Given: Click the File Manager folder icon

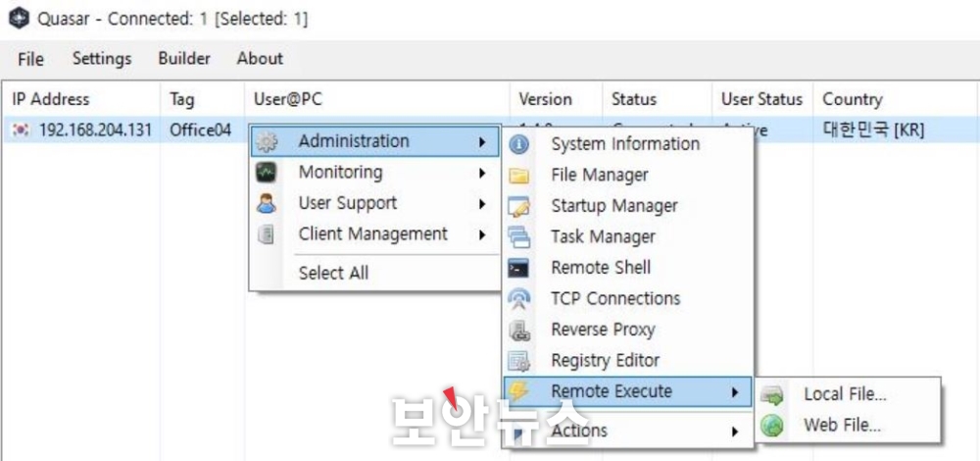Looking at the screenshot, I should [x=518, y=177].
